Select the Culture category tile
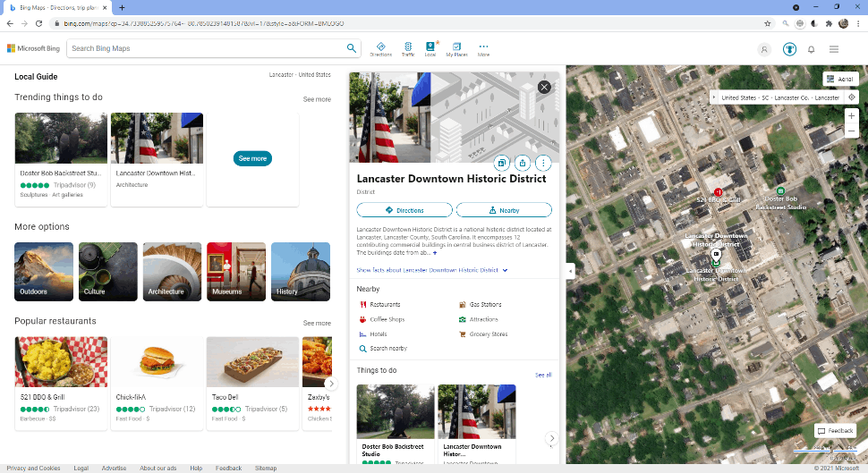 pyautogui.click(x=108, y=272)
